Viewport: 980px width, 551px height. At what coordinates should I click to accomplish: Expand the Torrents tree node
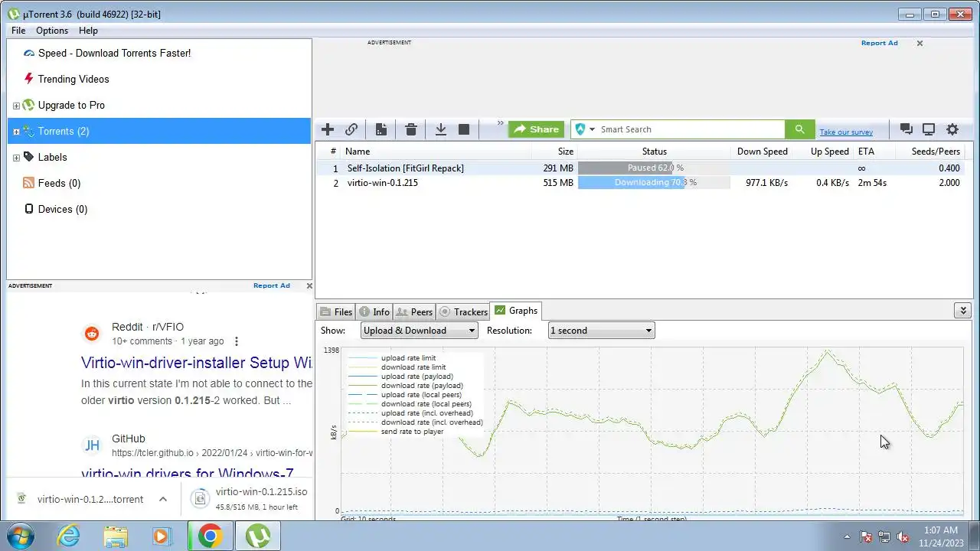click(16, 132)
